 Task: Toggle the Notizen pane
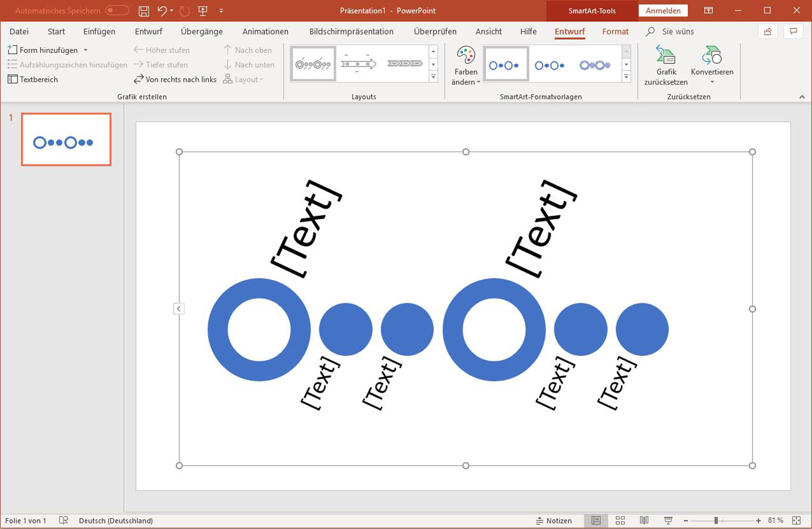(555, 520)
